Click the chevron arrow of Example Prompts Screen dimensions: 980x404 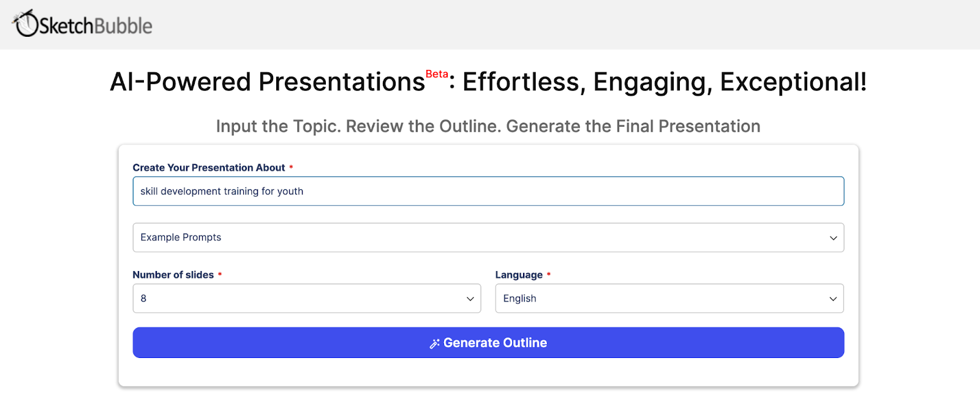(x=833, y=238)
